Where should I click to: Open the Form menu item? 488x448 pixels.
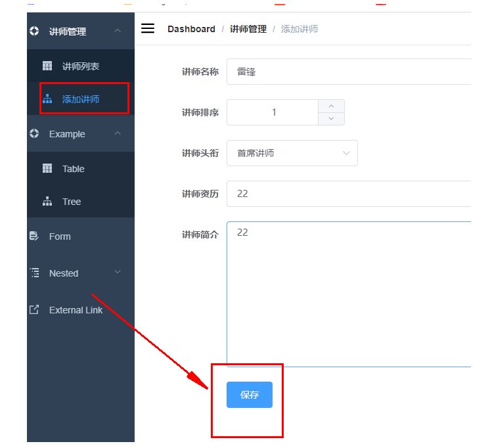tap(81, 236)
